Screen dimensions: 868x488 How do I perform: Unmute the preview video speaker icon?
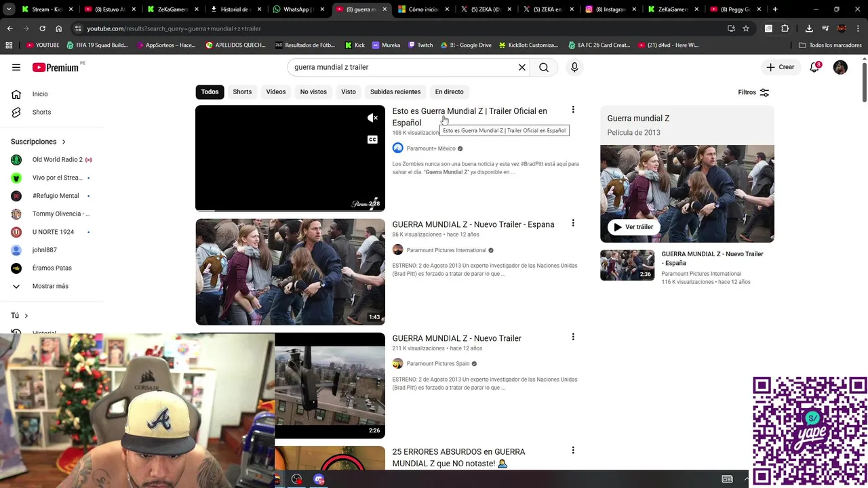pos(372,118)
